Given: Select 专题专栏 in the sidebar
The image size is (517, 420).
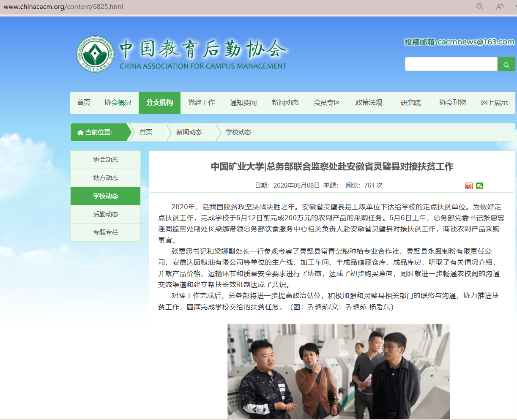Looking at the screenshot, I should [106, 232].
